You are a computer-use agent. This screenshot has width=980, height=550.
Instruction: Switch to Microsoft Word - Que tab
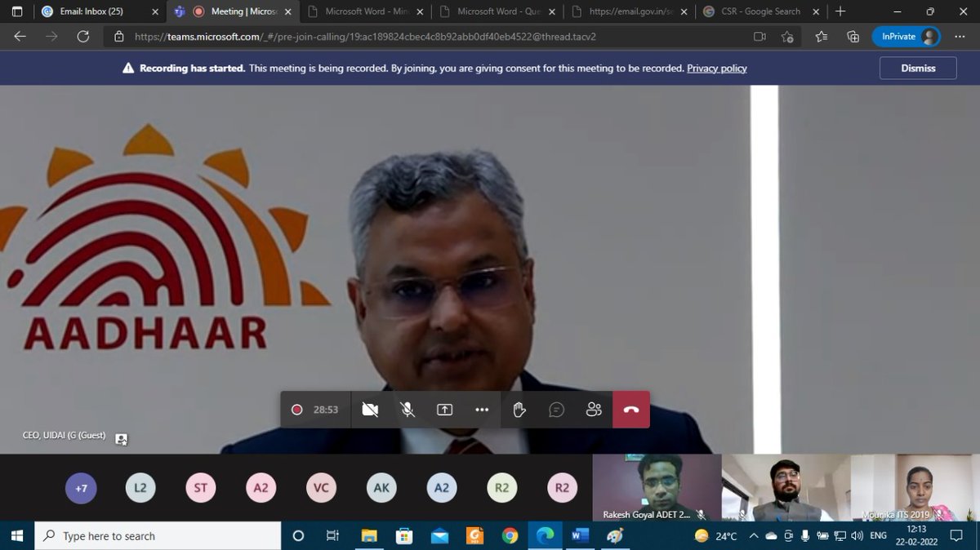coord(496,11)
